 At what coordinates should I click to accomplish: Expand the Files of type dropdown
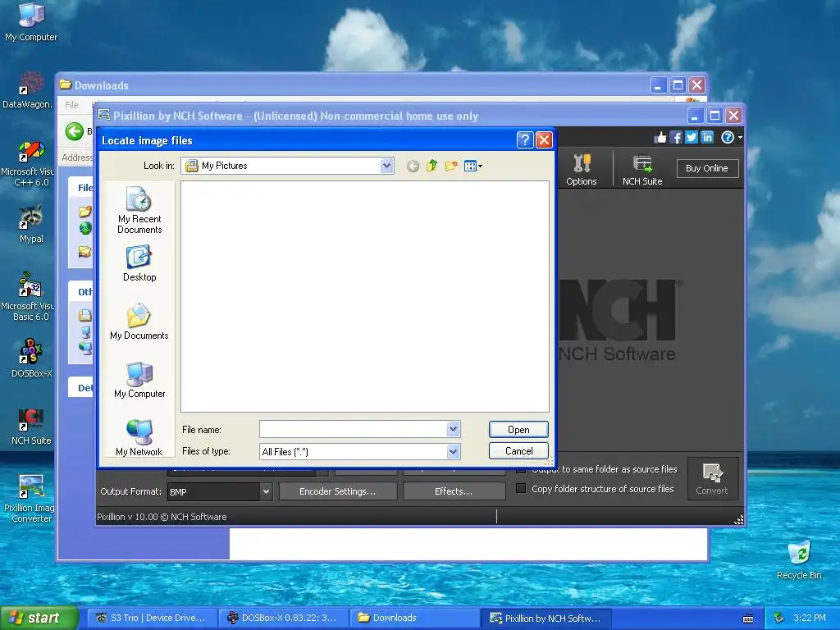point(453,452)
